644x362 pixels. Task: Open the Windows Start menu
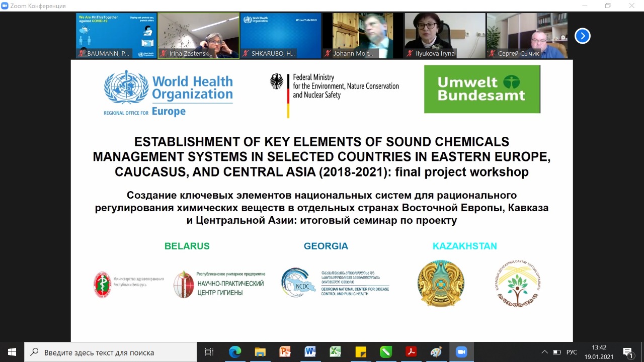coord(12,352)
